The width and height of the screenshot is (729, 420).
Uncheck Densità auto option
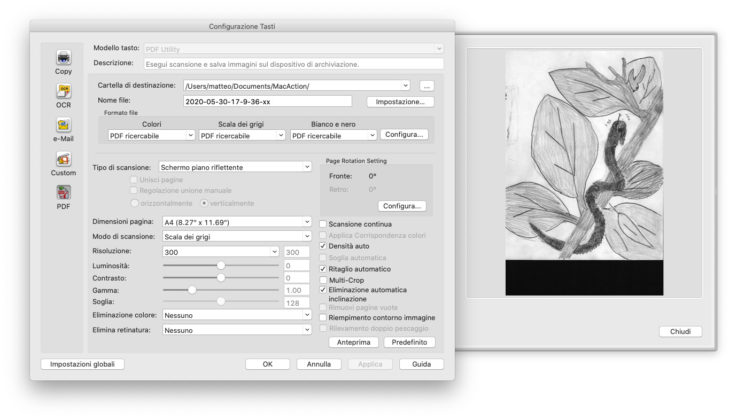[323, 246]
